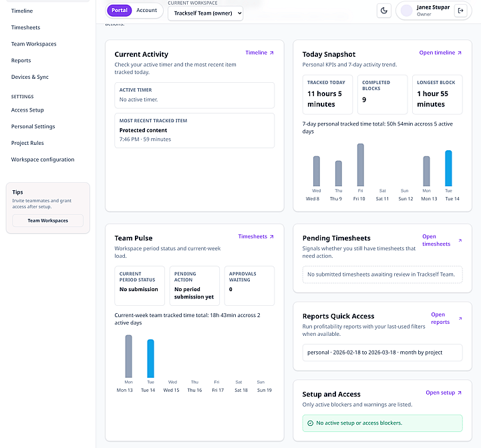Click last-used personal report filter entry
This screenshot has width=481, height=448.
[x=382, y=353]
